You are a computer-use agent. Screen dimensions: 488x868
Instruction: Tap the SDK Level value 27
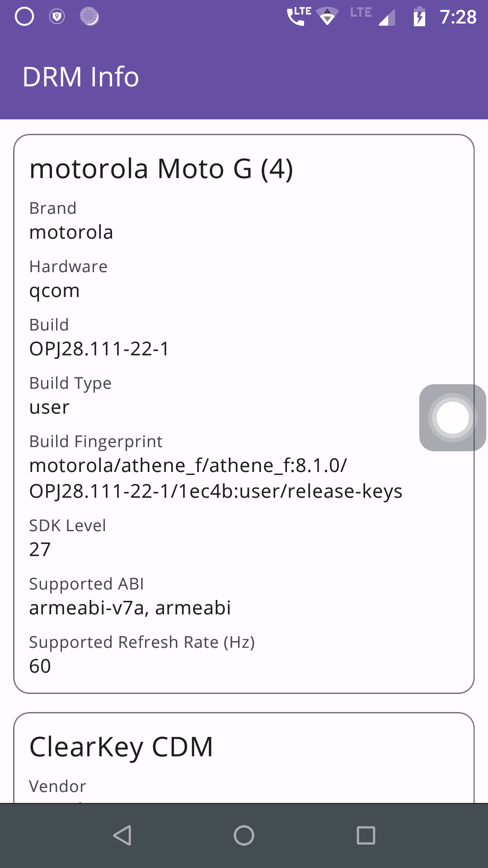(40, 550)
